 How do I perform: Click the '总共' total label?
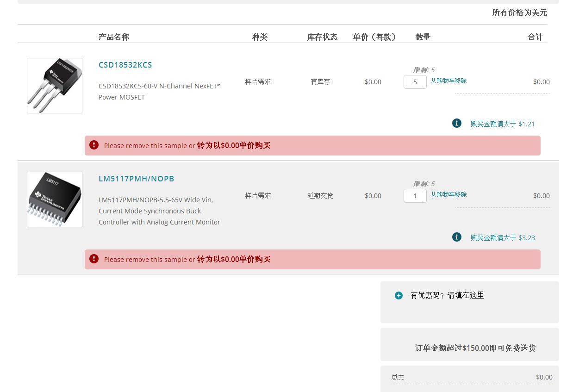398,377
